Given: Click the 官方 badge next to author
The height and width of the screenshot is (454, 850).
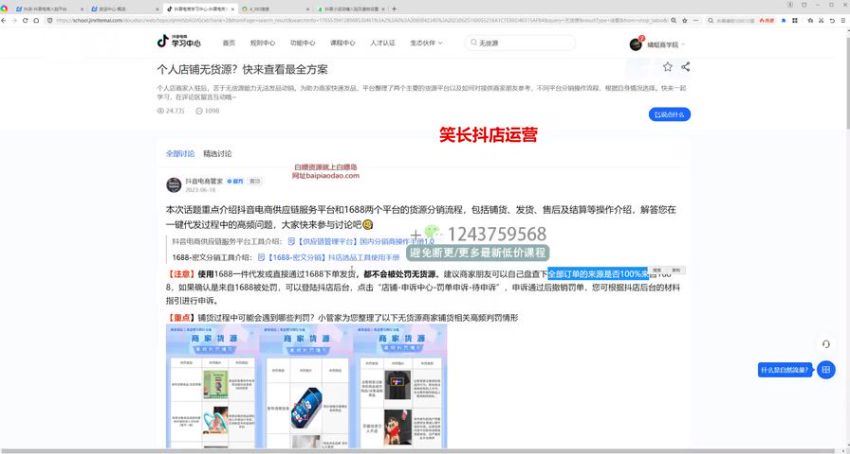Looking at the screenshot, I should [235, 181].
